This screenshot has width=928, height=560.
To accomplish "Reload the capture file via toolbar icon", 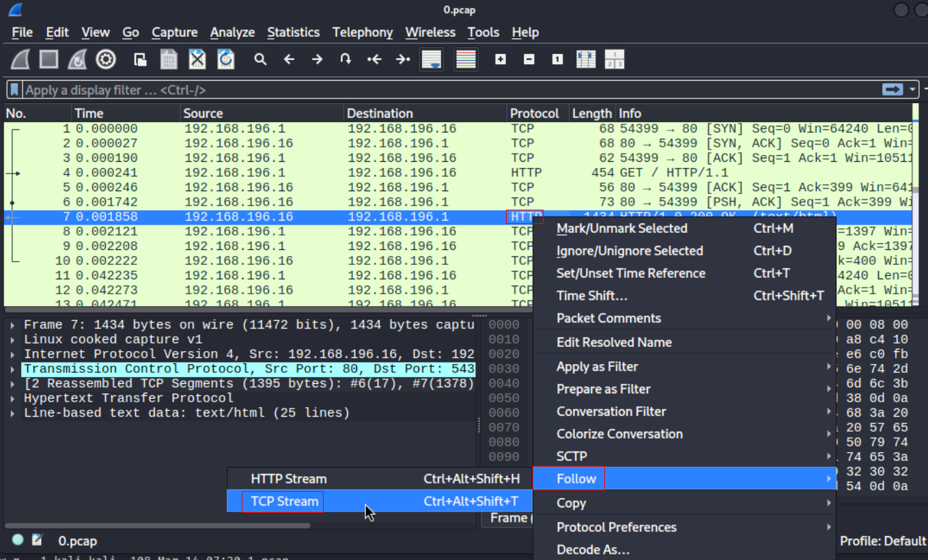I will tap(226, 60).
